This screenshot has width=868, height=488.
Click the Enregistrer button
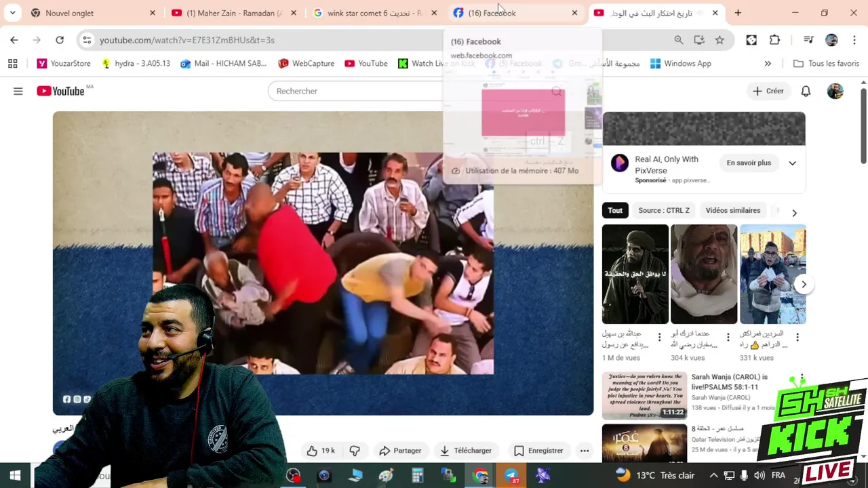538,451
